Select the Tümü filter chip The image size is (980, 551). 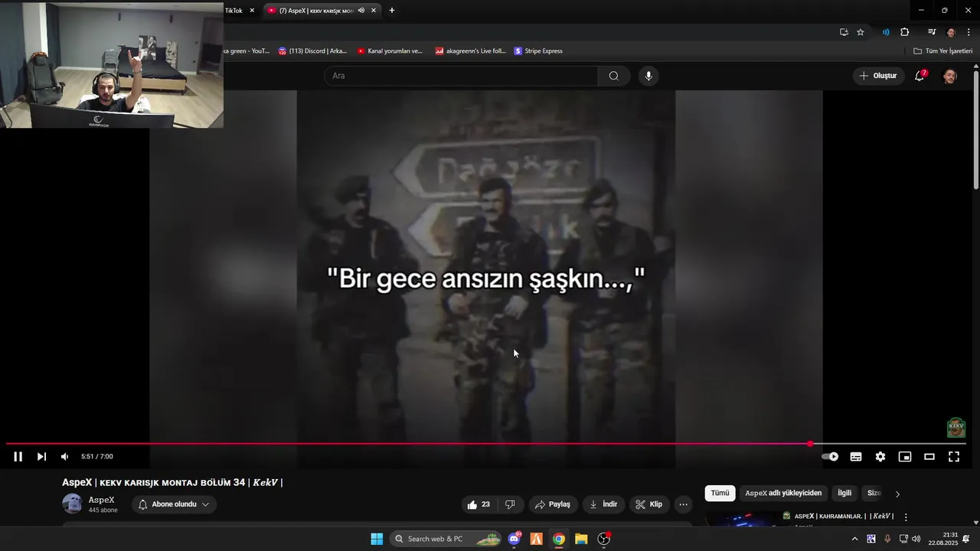coord(720,494)
